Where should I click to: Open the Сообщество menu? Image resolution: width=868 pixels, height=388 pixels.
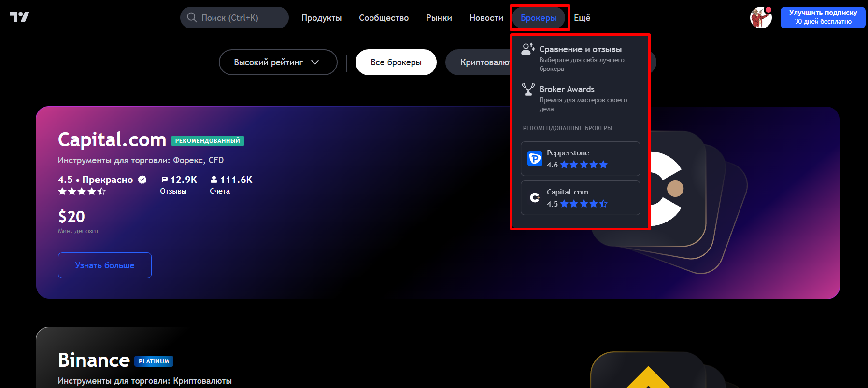coord(384,18)
